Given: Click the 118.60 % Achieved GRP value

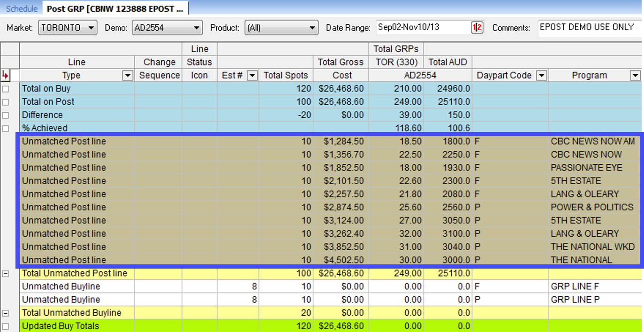Looking at the screenshot, I should pyautogui.click(x=396, y=128).
